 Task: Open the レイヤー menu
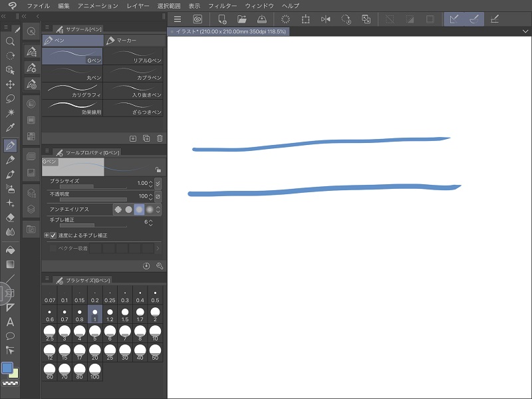point(138,6)
